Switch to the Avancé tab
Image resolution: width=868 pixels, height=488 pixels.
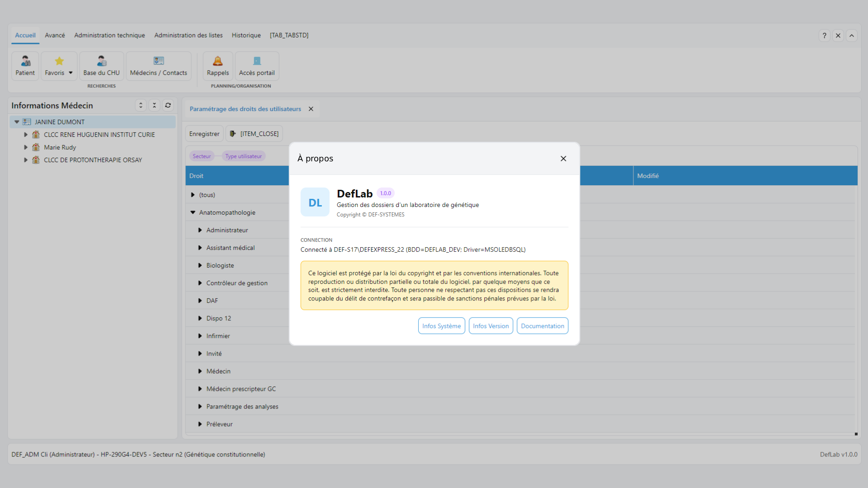(55, 35)
